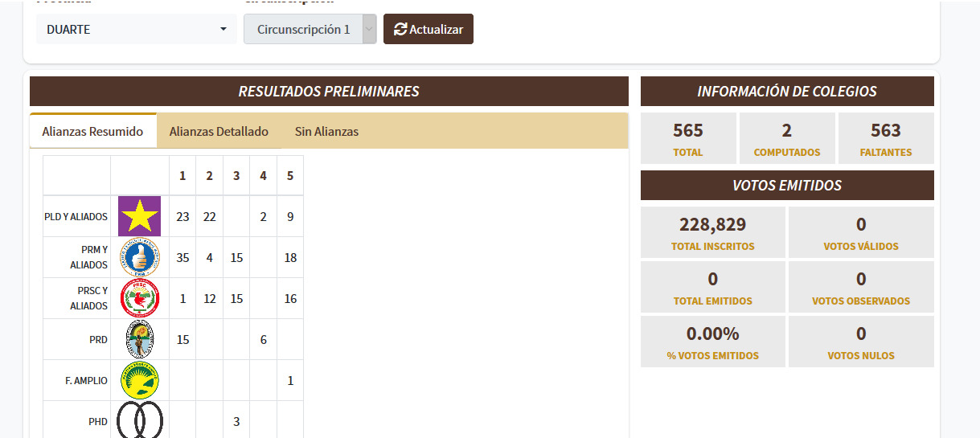Viewport: 980px width, 438px height.
Task: Click the Resultados Preliminares header
Action: [329, 92]
